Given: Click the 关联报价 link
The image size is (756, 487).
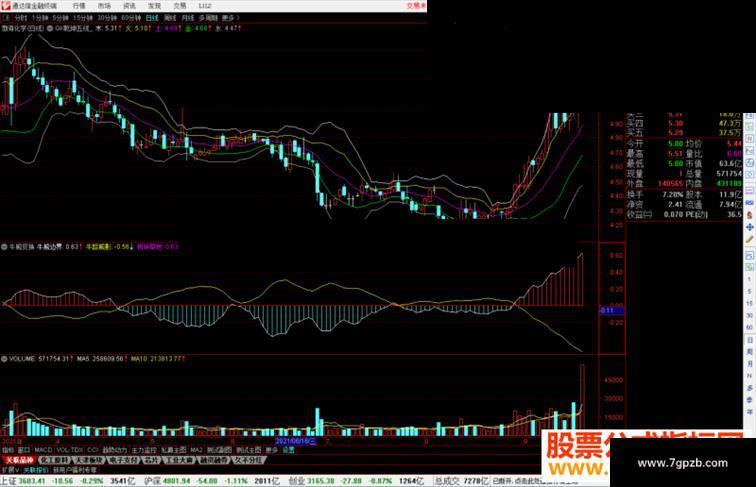Looking at the screenshot, I should (35, 469).
